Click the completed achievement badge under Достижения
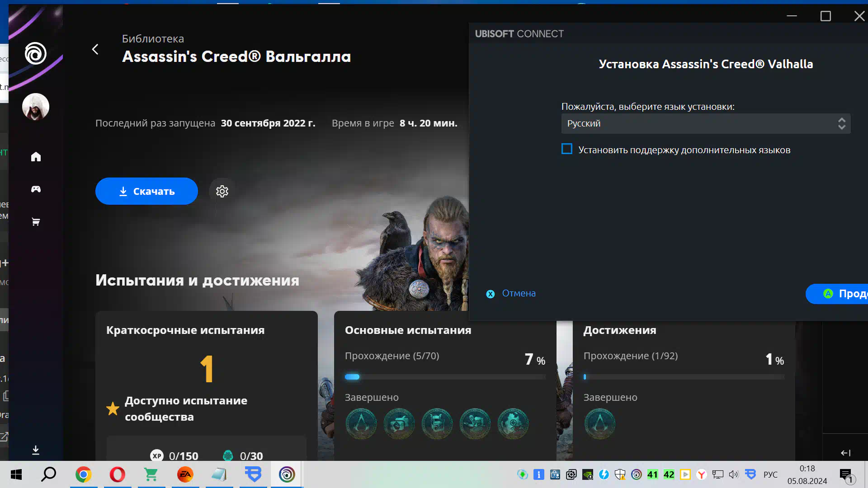This screenshot has height=488, width=868. click(x=600, y=424)
